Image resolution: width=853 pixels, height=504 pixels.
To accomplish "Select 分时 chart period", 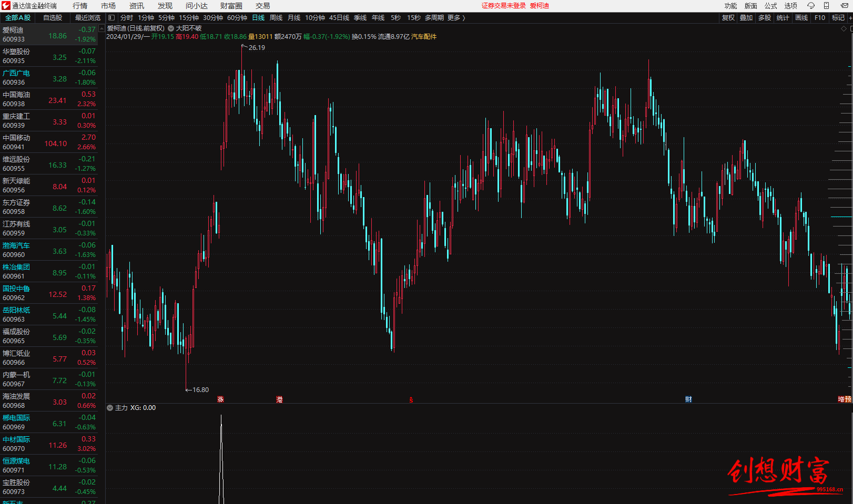I will tap(127, 18).
